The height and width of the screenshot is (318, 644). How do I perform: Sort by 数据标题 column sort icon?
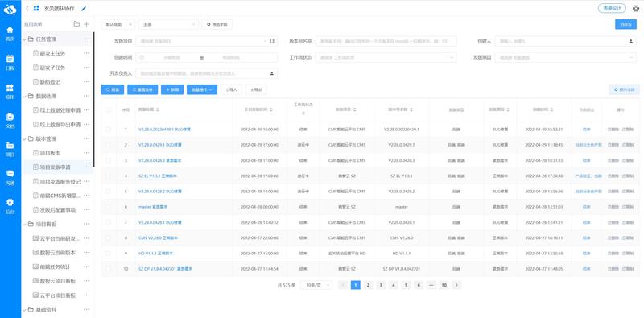(158, 109)
